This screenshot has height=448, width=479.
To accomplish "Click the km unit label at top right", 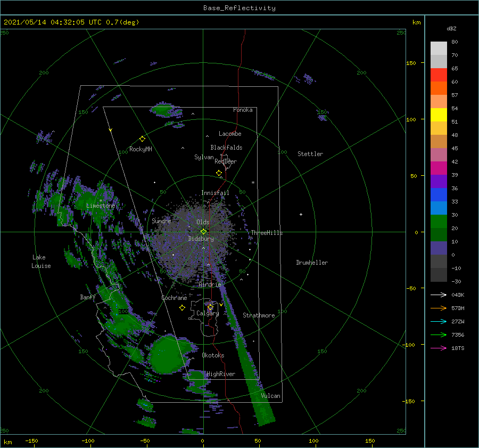I will (x=416, y=22).
